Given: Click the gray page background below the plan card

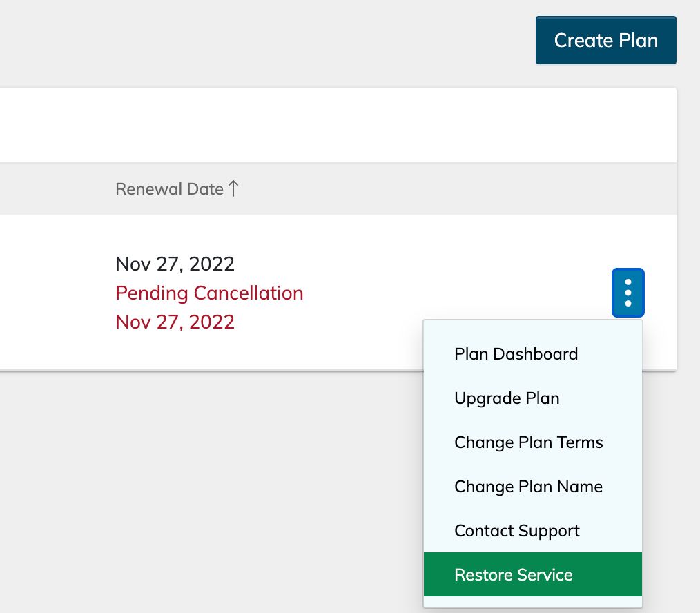Looking at the screenshot, I should [x=207, y=483].
